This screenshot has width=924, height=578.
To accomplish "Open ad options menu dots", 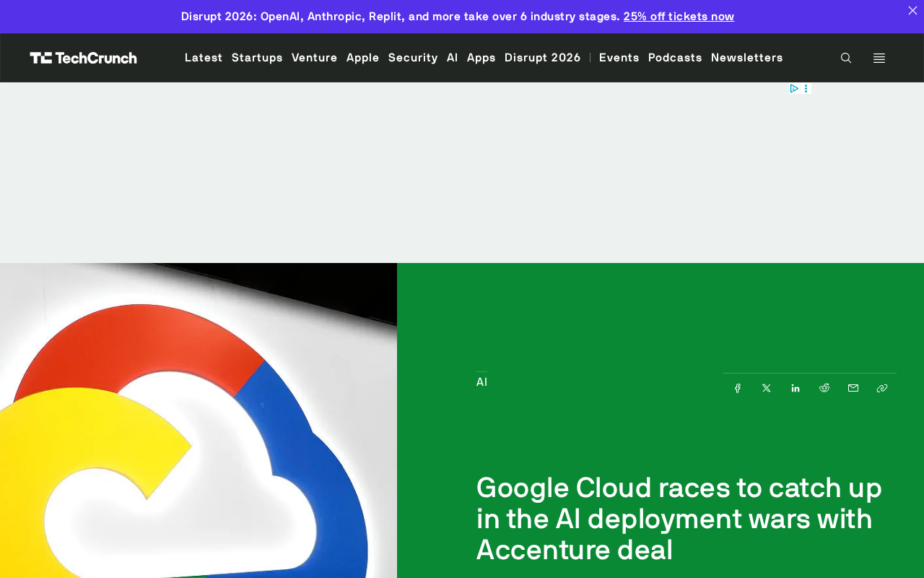I will (806, 88).
